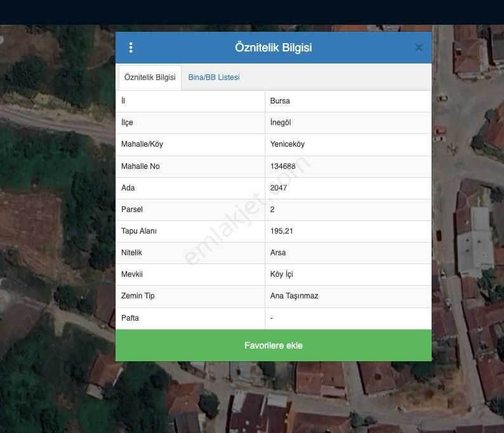504x433 pixels.
Task: Select the Parsel value 2
Action: point(272,210)
